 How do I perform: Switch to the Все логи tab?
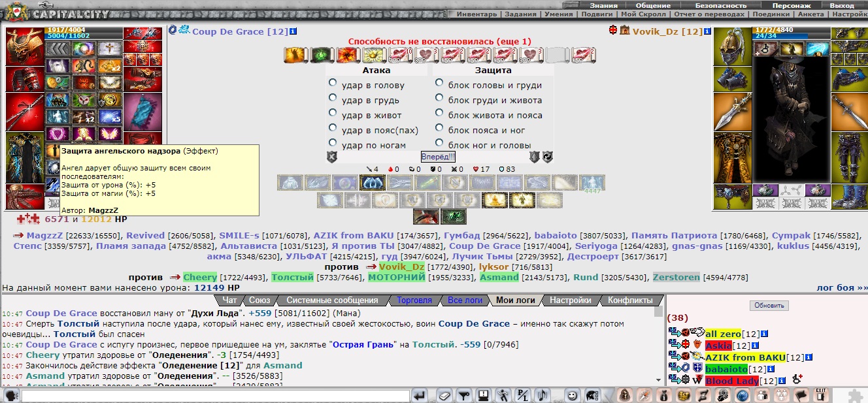click(464, 300)
